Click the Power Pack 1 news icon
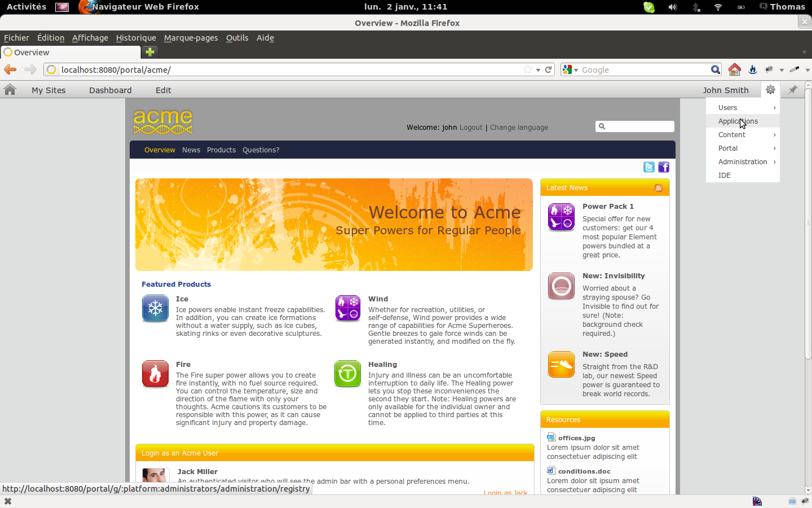812x508 pixels. (x=561, y=217)
